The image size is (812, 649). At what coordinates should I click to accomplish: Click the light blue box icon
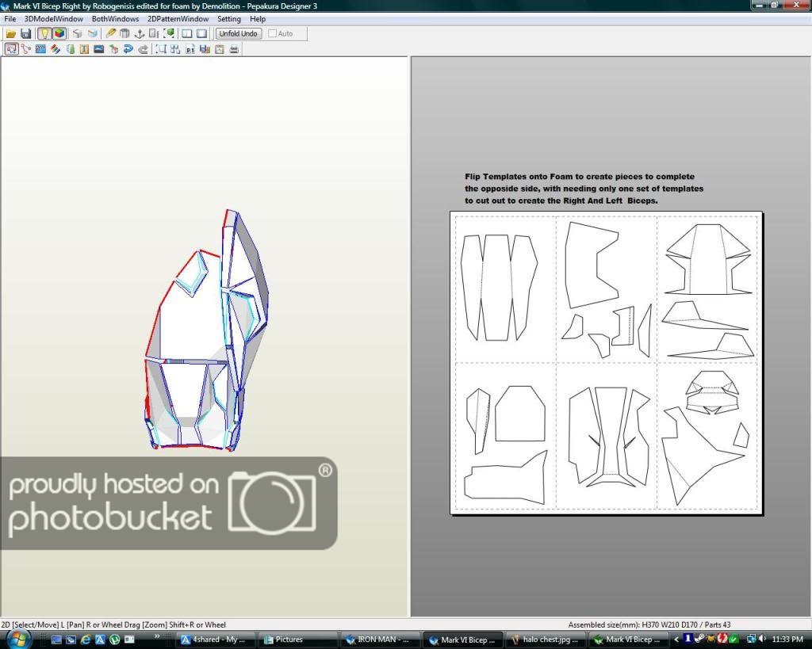(x=92, y=33)
